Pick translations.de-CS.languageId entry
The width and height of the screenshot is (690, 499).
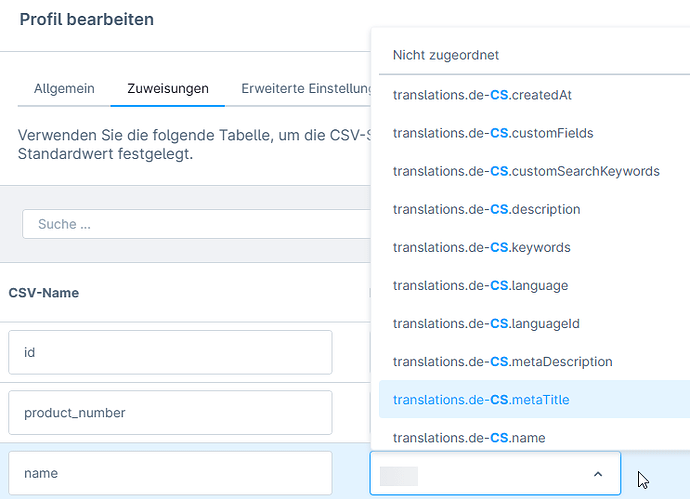pyautogui.click(x=486, y=323)
